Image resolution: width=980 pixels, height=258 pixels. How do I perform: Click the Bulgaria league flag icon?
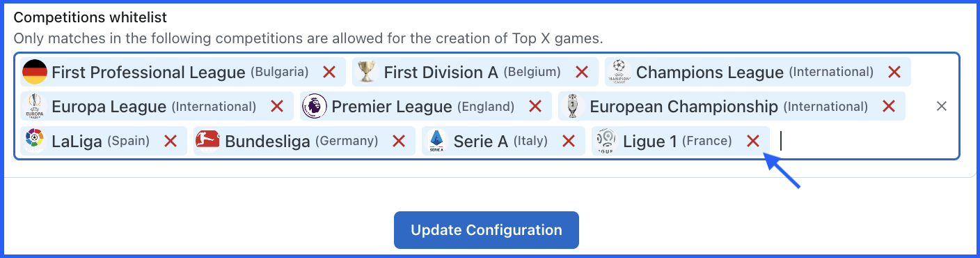35,72
